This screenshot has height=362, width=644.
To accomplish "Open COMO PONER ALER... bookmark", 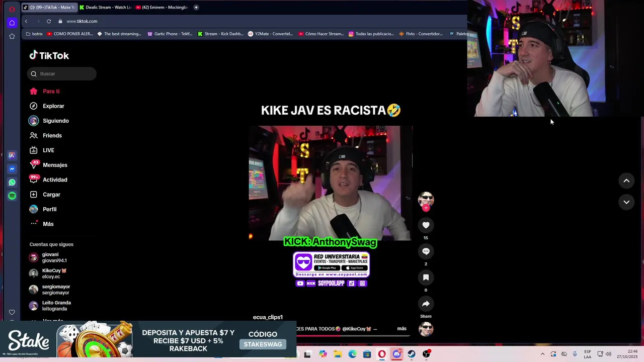I will pos(69,34).
